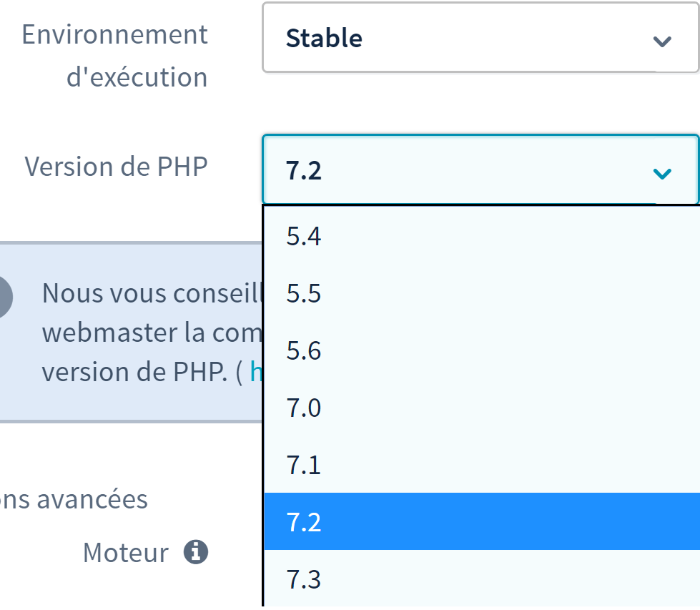Open the teal link in the PHP notice
This screenshot has height=610, width=700.
(x=255, y=373)
